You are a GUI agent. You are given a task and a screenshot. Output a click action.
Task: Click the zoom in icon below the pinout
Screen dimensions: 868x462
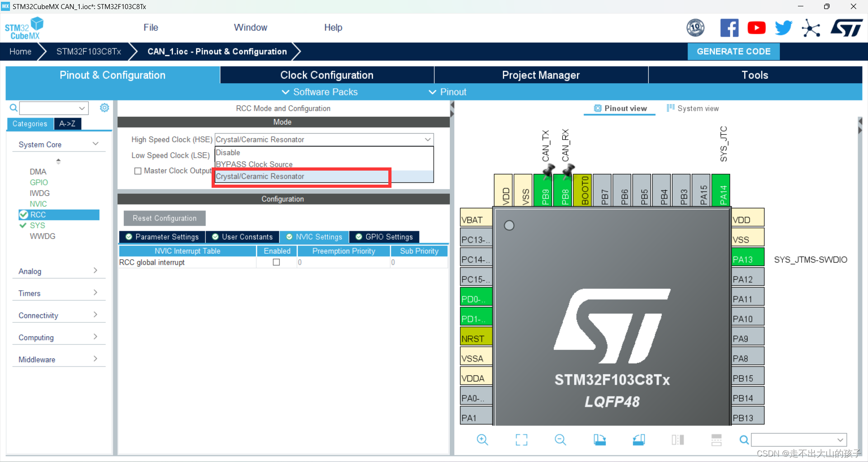coord(482,439)
